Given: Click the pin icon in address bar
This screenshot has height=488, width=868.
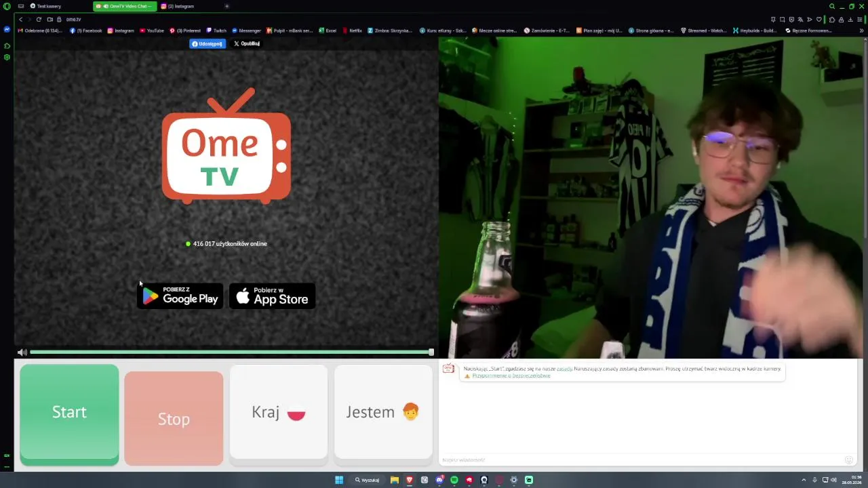Looking at the screenshot, I should pos(774,19).
